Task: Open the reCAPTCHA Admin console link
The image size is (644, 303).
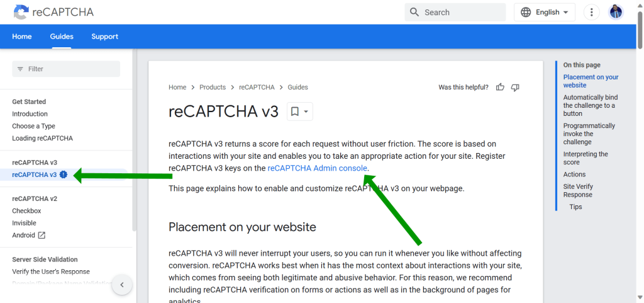Action: pos(317,168)
